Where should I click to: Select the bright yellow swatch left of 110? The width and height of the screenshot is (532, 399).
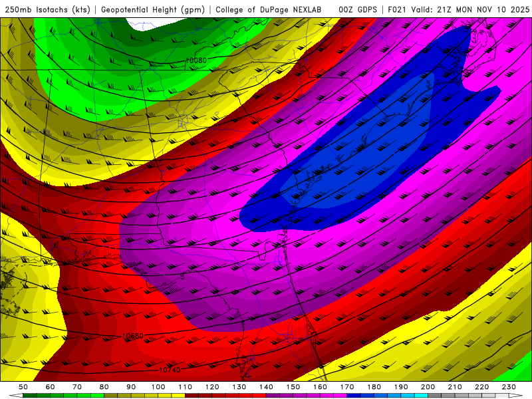coord(179,396)
